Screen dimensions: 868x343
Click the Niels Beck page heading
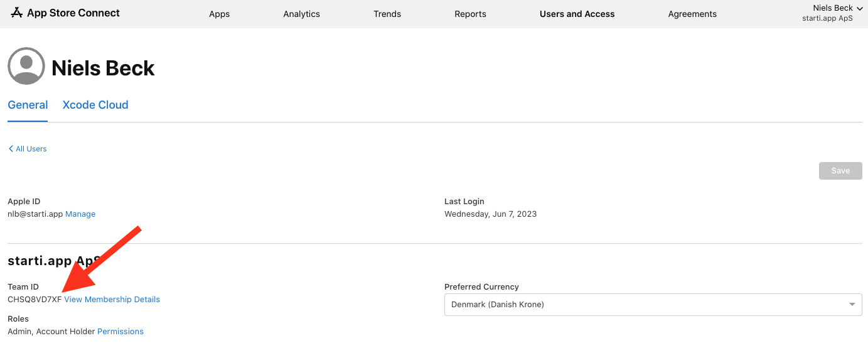click(x=103, y=68)
